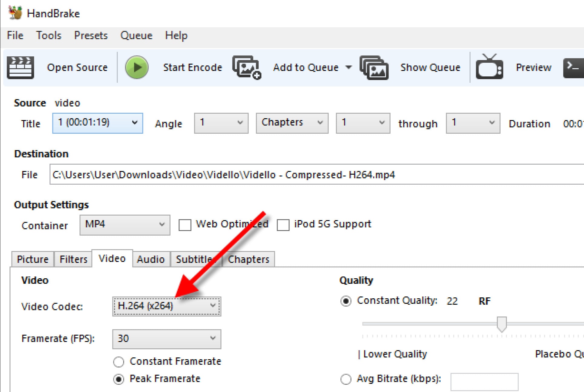Click the Show Queue stacked images icon
Screen dimensions: 584x392
pos(374,68)
